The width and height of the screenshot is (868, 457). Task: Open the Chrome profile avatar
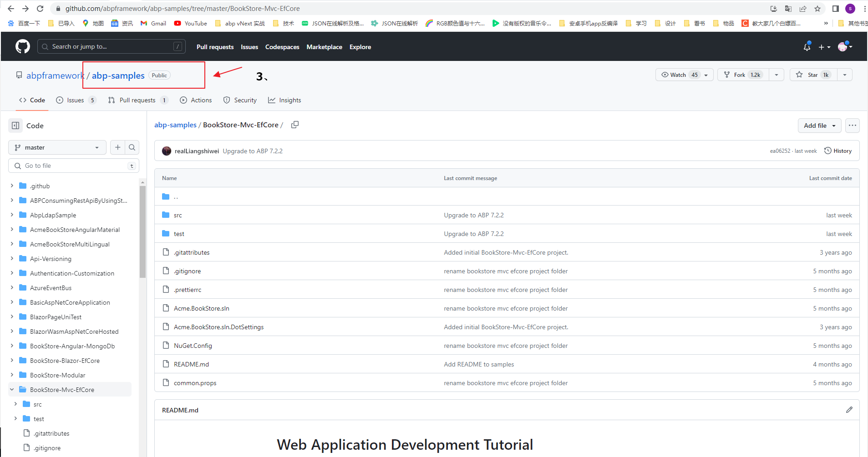pyautogui.click(x=850, y=9)
